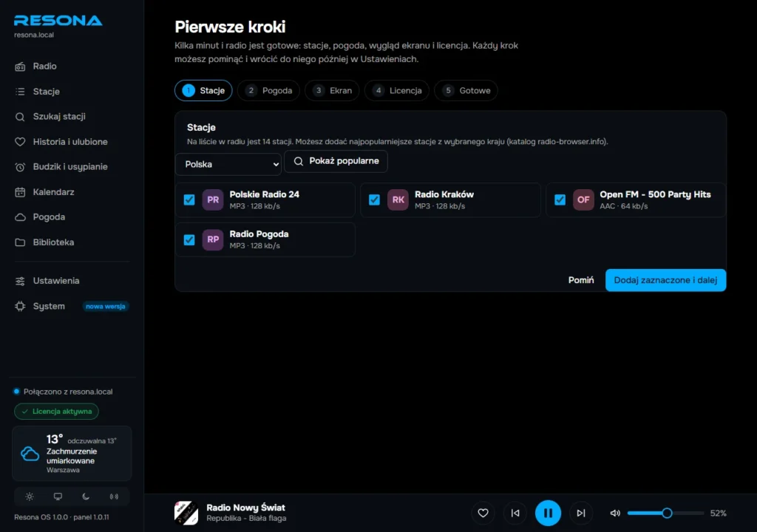Open Biblioteka folder icon
Screen dimensions: 757x532
(20, 242)
